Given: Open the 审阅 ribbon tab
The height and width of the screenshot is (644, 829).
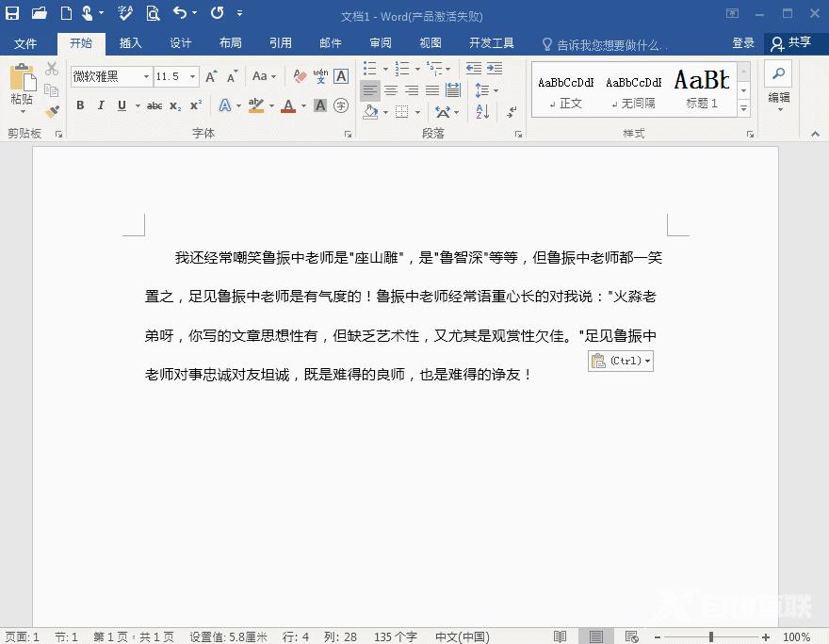Looking at the screenshot, I should (381, 43).
